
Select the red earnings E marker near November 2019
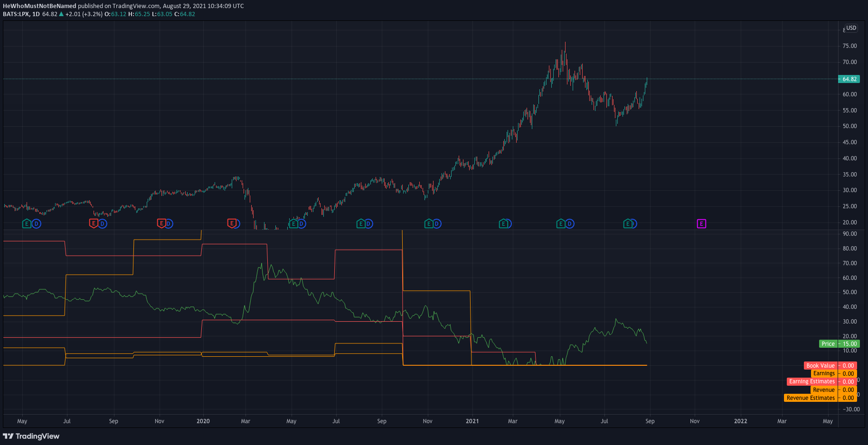[161, 223]
